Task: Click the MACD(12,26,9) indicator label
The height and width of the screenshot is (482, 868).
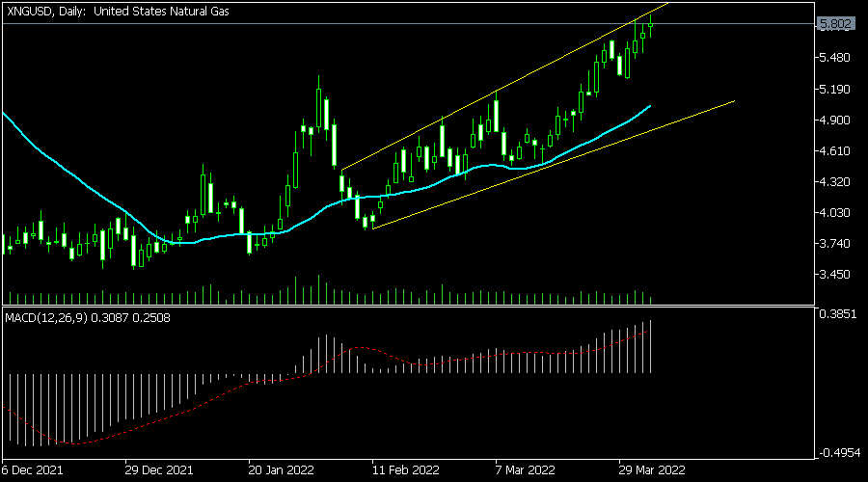Action: 88,318
